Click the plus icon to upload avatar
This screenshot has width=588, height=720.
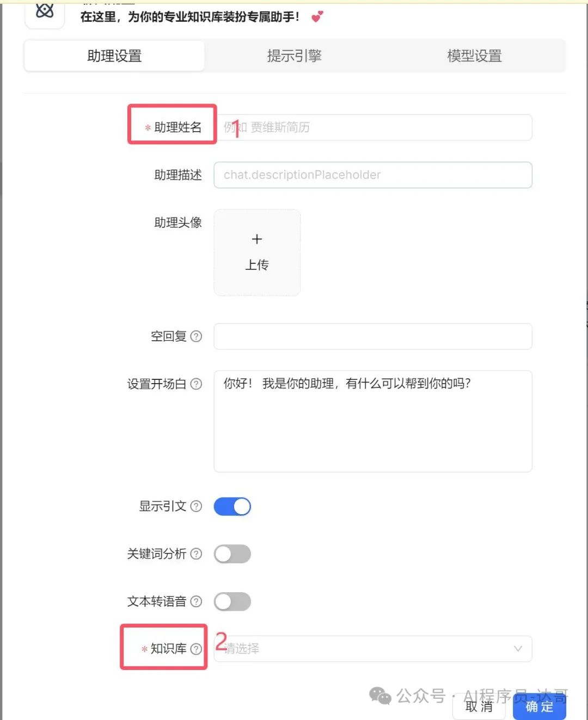coord(257,239)
